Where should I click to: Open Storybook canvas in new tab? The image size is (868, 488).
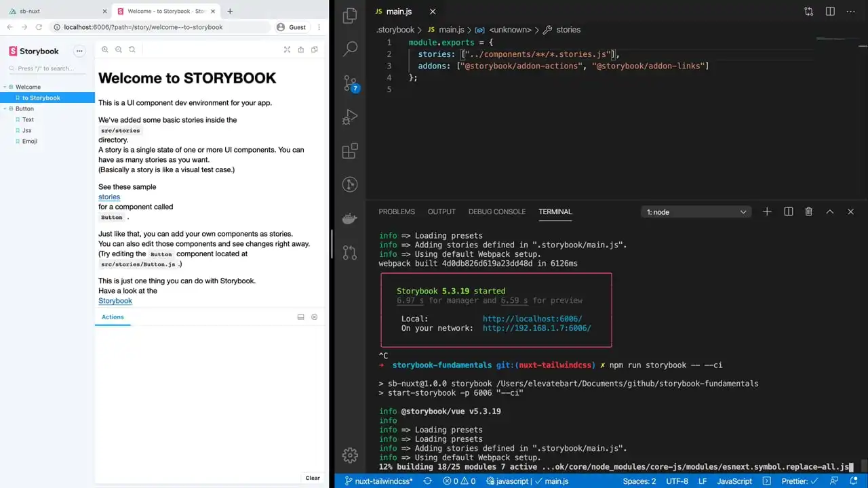tap(300, 49)
